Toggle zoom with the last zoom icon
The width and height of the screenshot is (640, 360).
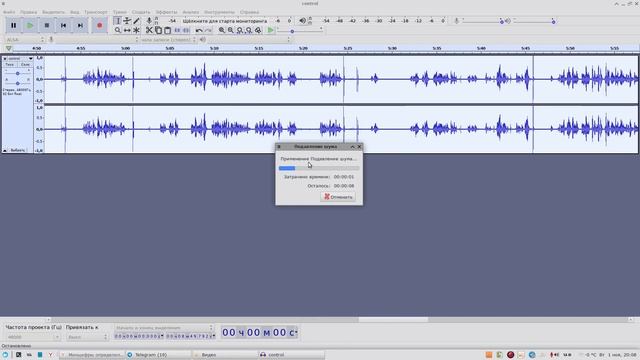click(x=258, y=30)
